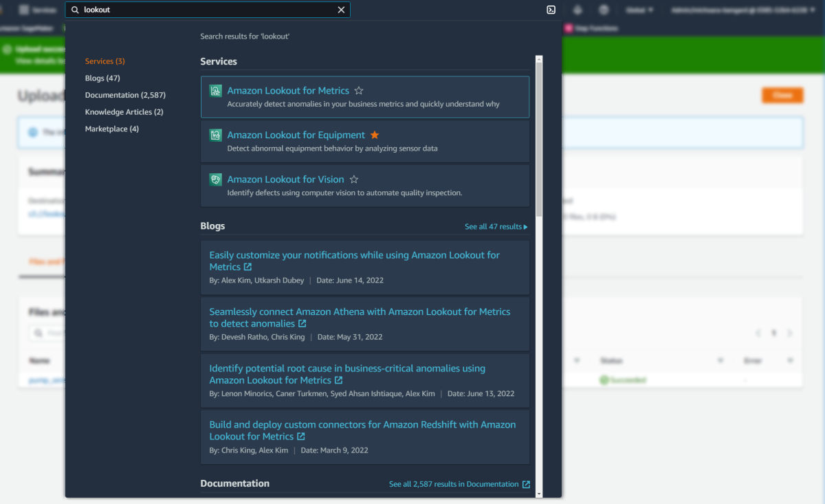
Task: Open Amazon Lookout for Vision link
Action: coord(285,179)
